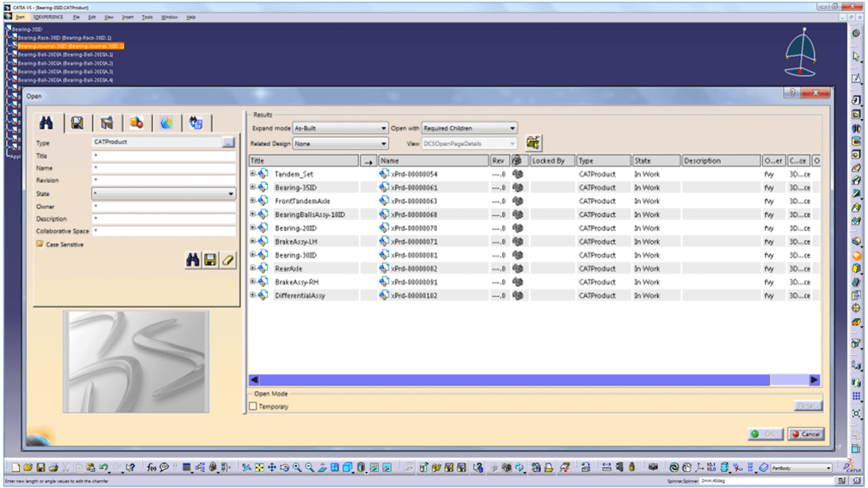Open the Related Design None dropdown
Image resolution: width=868 pixels, height=488 pixels.
tap(340, 144)
